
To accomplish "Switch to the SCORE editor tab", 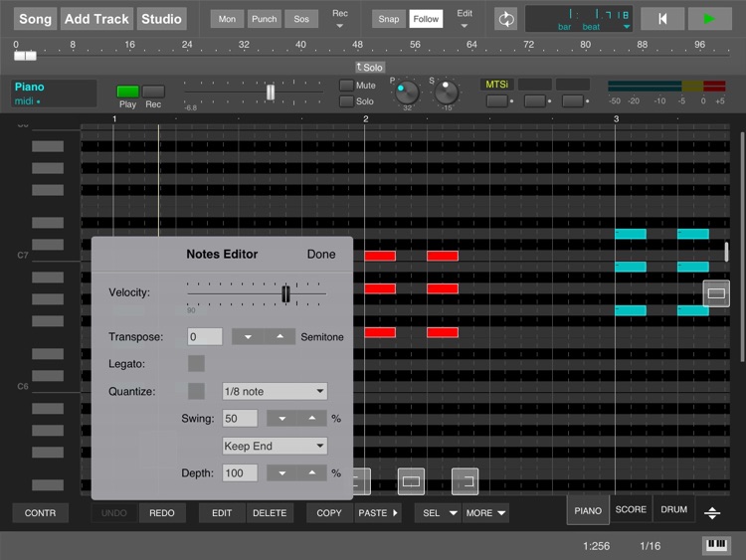I will tap(631, 509).
